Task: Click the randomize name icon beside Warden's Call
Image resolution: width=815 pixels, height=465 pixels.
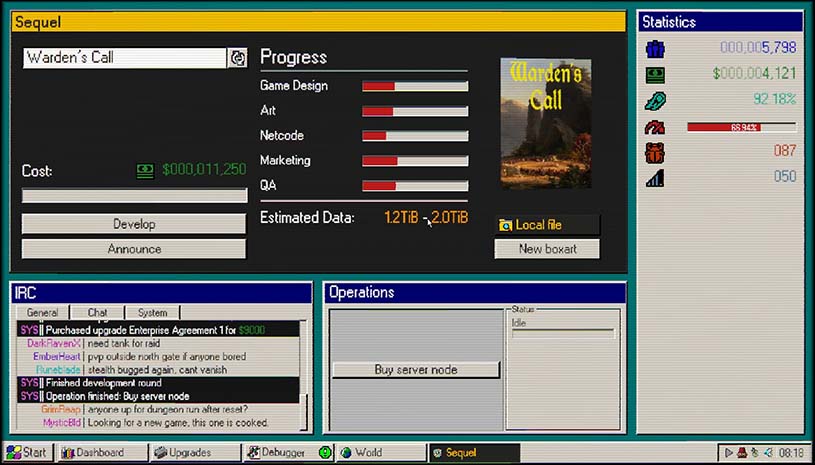Action: pos(238,58)
